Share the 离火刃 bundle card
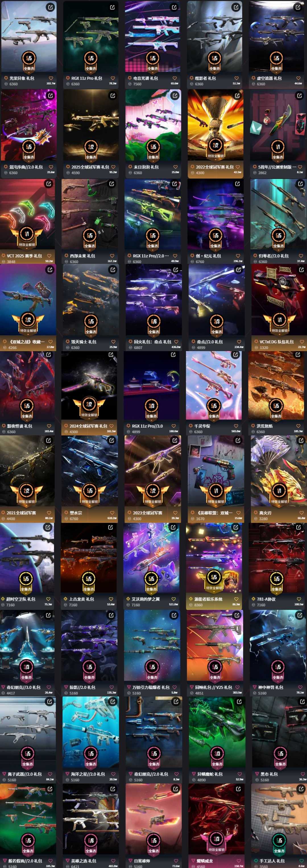Viewport: 307px width, 868px height. [301, 440]
